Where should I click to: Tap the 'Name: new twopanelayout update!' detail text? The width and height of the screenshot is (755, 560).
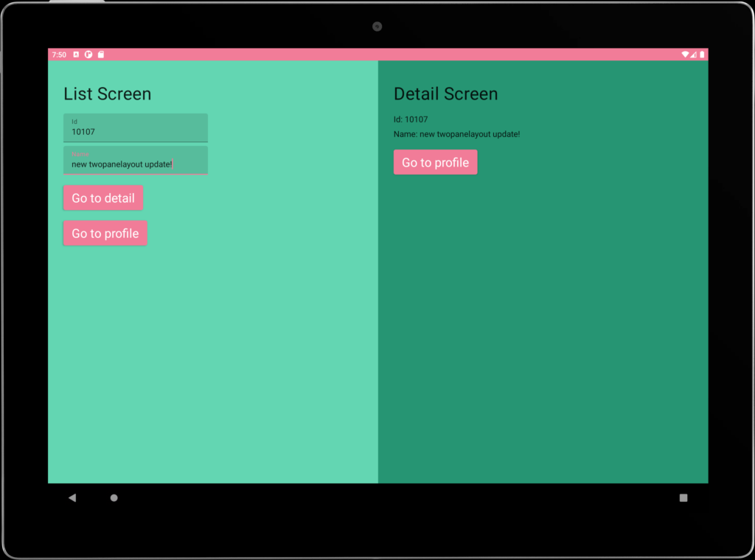[x=456, y=134]
